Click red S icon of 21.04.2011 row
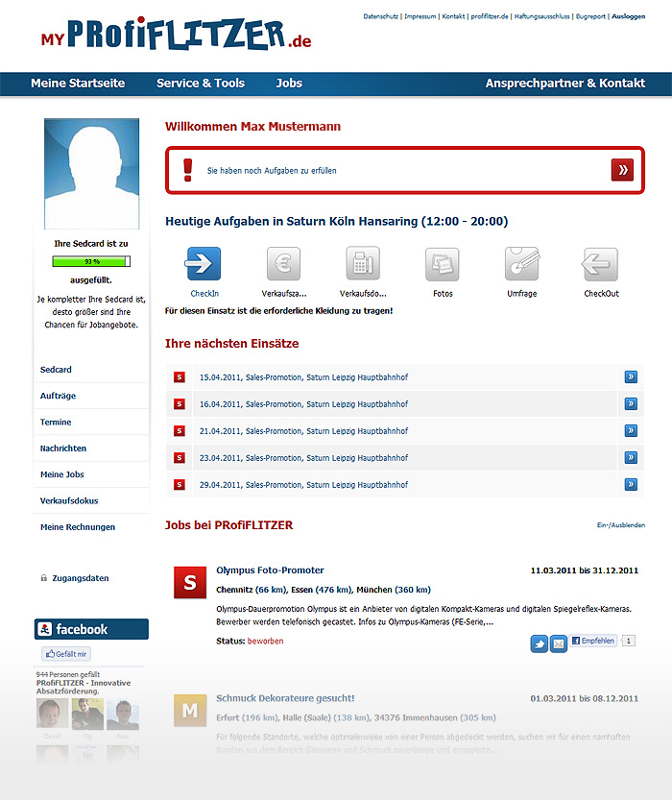Viewport: 672px width, 800px height. pos(180,430)
